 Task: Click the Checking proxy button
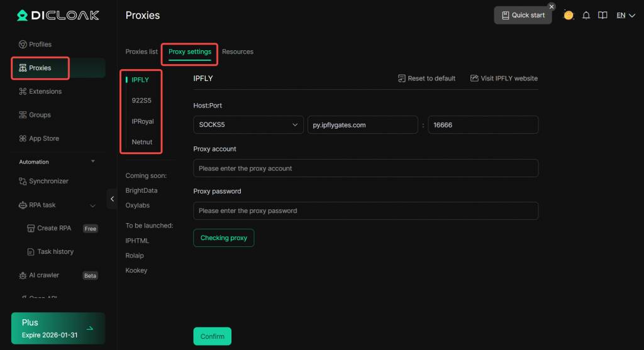point(223,238)
